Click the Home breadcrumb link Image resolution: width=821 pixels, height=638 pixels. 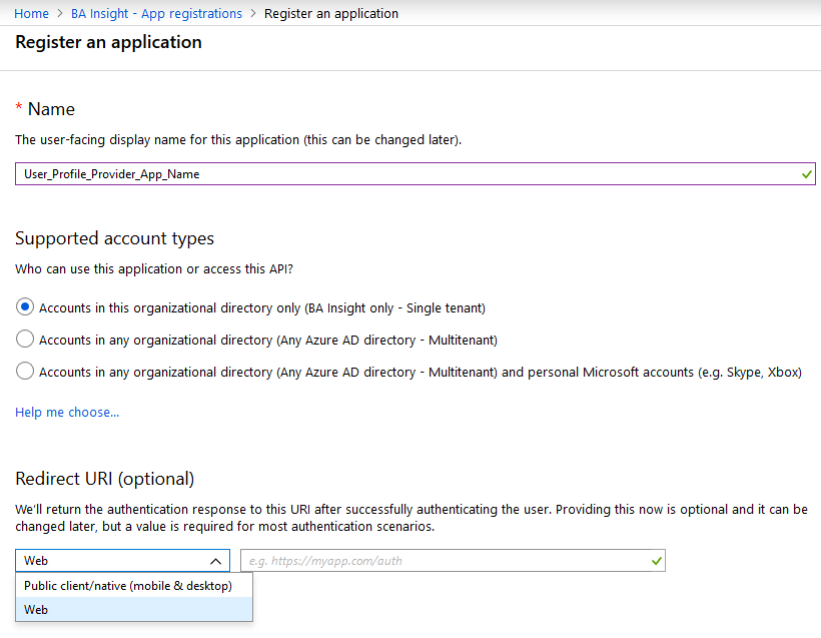(x=31, y=13)
